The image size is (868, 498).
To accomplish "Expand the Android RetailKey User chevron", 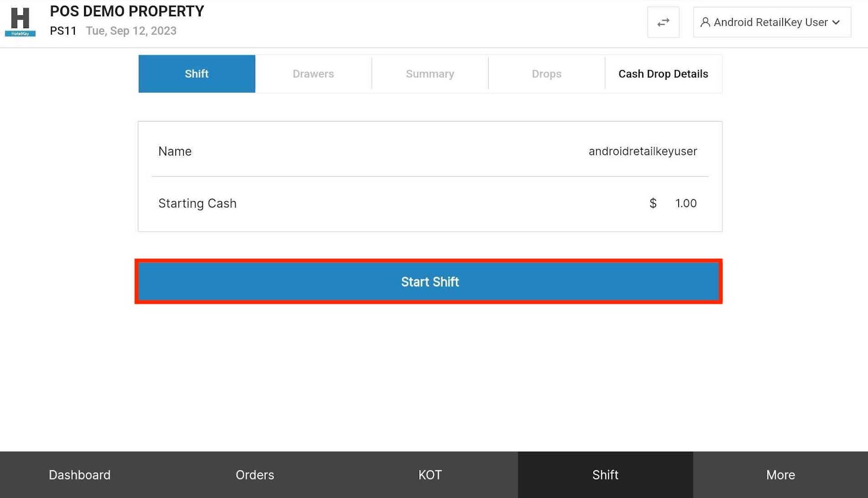I will 836,22.
